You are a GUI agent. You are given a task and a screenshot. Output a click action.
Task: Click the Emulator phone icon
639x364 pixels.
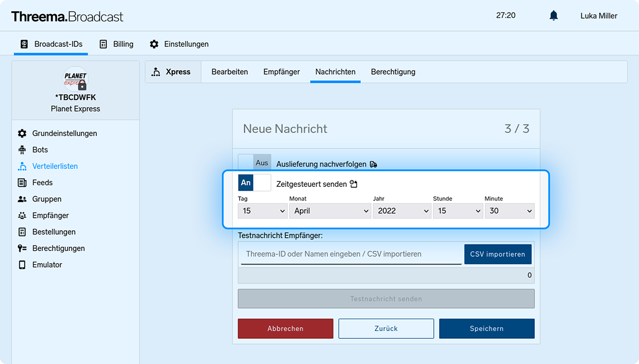pyautogui.click(x=22, y=265)
